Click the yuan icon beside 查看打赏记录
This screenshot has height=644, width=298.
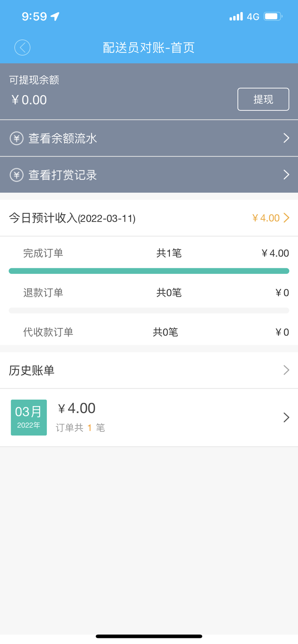[16, 175]
